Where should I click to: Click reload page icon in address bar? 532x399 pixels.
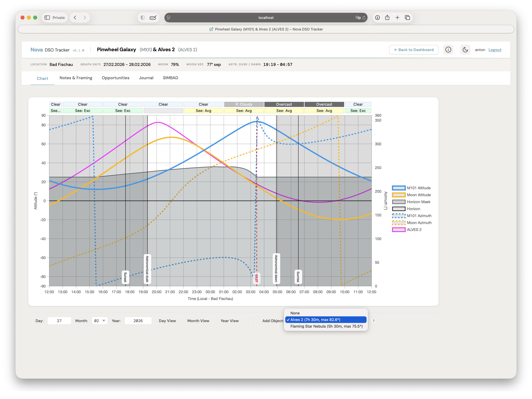tap(364, 18)
